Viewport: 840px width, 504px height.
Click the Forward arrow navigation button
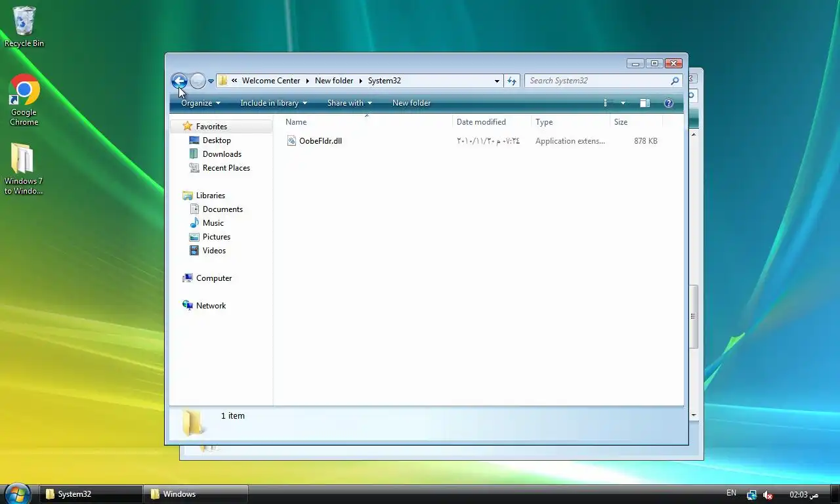[x=198, y=81]
